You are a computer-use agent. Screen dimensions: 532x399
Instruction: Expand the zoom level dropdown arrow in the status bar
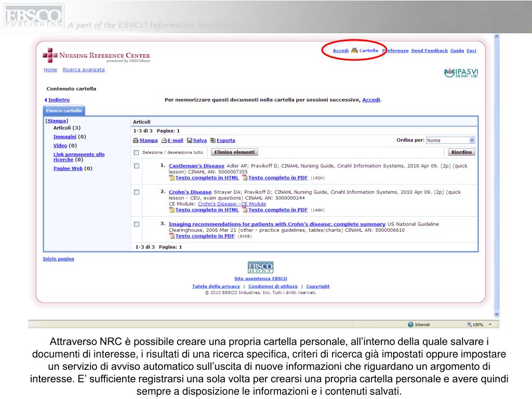490,325
